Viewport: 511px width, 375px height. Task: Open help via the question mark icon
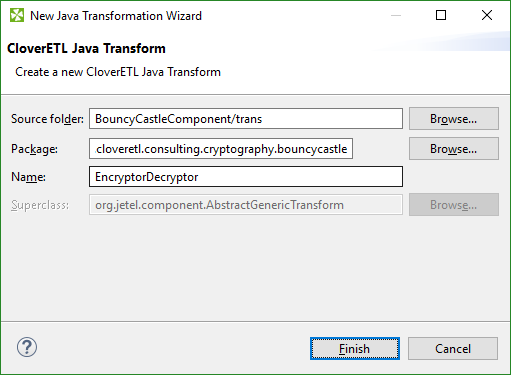coord(27,347)
